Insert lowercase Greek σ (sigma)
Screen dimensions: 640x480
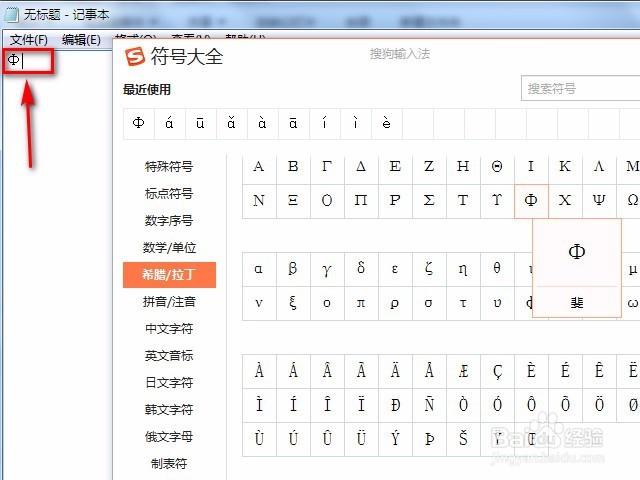[x=429, y=303]
